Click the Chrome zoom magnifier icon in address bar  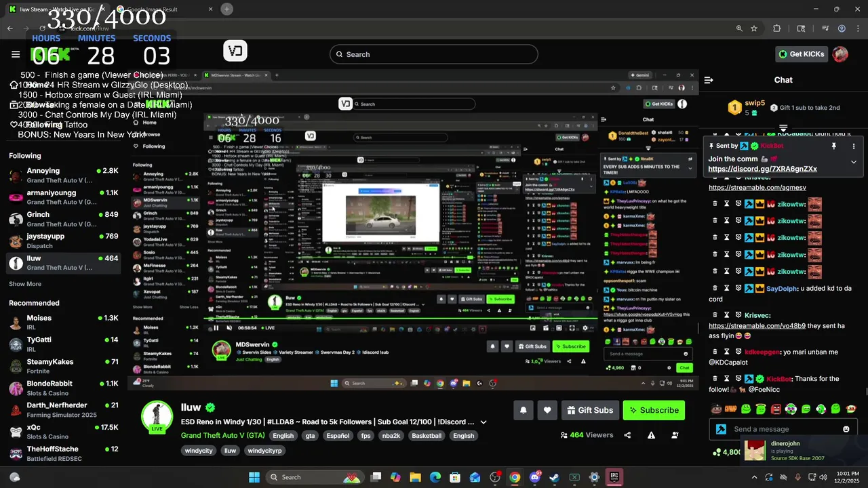[x=739, y=28]
